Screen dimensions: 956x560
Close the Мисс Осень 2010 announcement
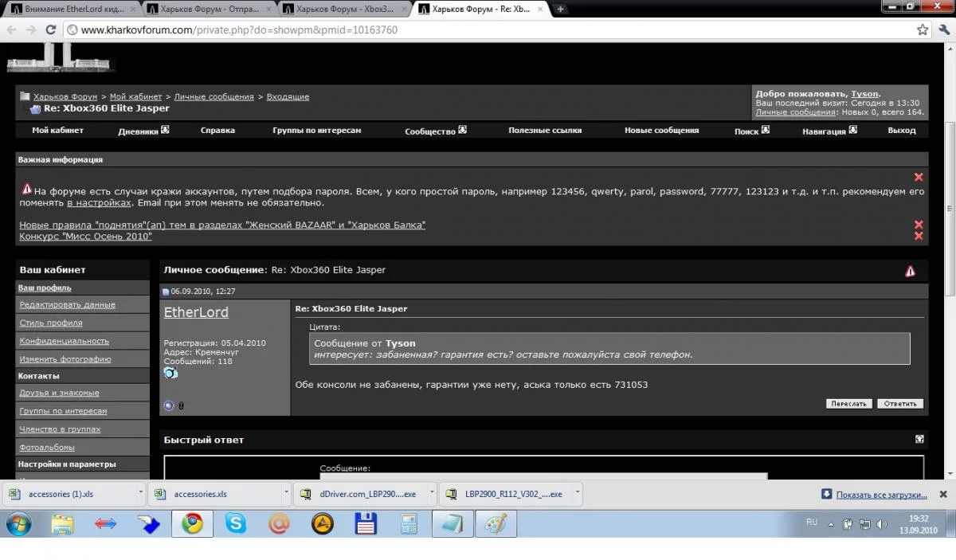click(x=919, y=237)
